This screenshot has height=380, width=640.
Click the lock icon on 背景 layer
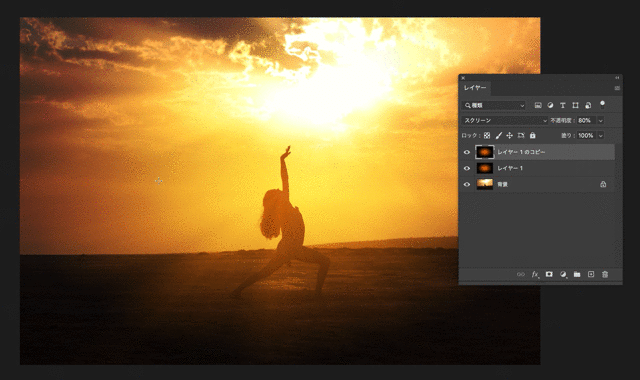[x=603, y=184]
